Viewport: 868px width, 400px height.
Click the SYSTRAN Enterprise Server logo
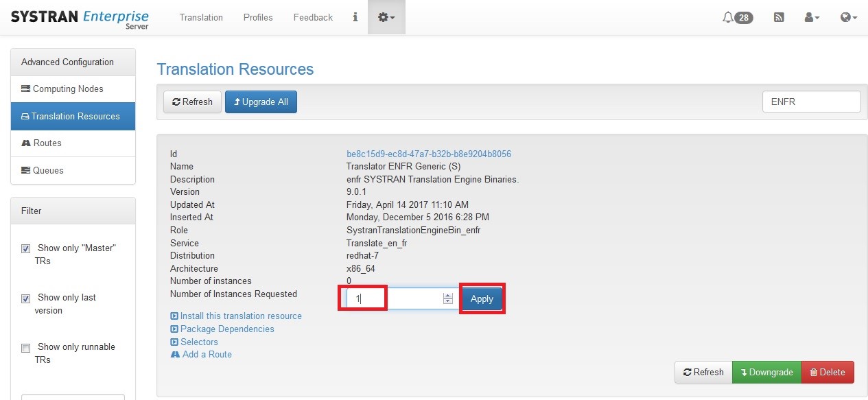[80, 19]
